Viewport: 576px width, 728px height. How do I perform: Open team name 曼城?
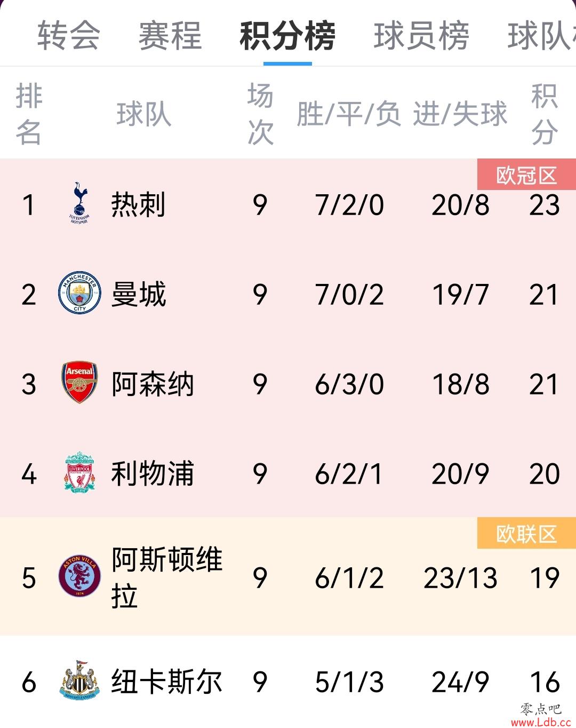(x=139, y=294)
